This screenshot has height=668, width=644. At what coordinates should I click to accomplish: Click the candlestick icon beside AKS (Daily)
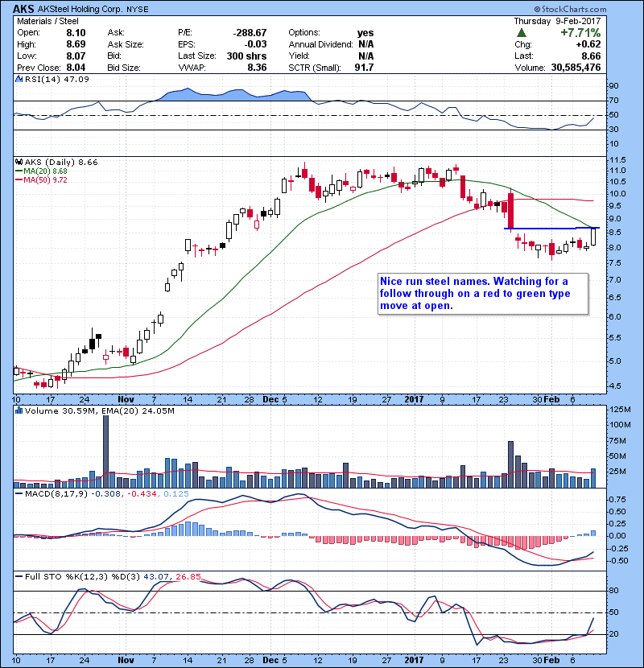coord(19,162)
